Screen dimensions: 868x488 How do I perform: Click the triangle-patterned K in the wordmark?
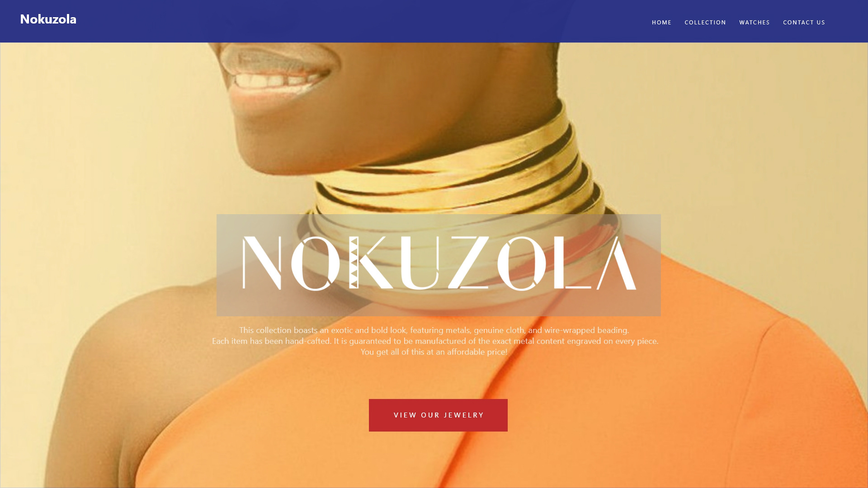click(371, 263)
